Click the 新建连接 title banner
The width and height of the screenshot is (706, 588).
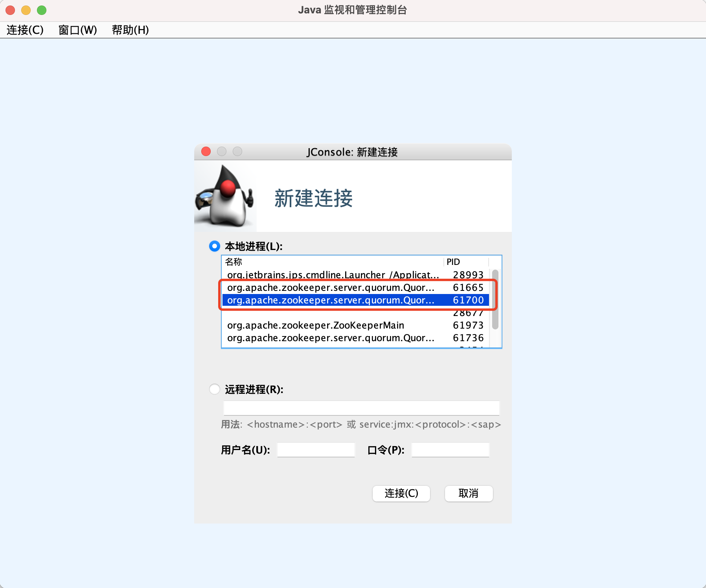313,198
